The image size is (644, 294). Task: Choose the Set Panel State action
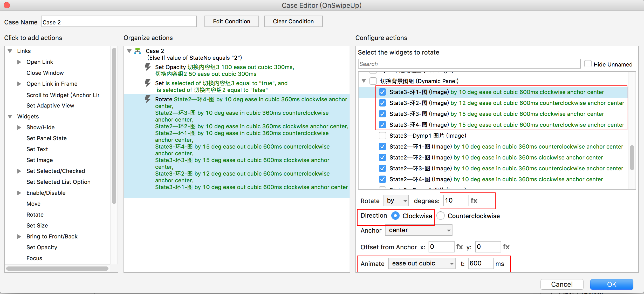pyautogui.click(x=46, y=138)
